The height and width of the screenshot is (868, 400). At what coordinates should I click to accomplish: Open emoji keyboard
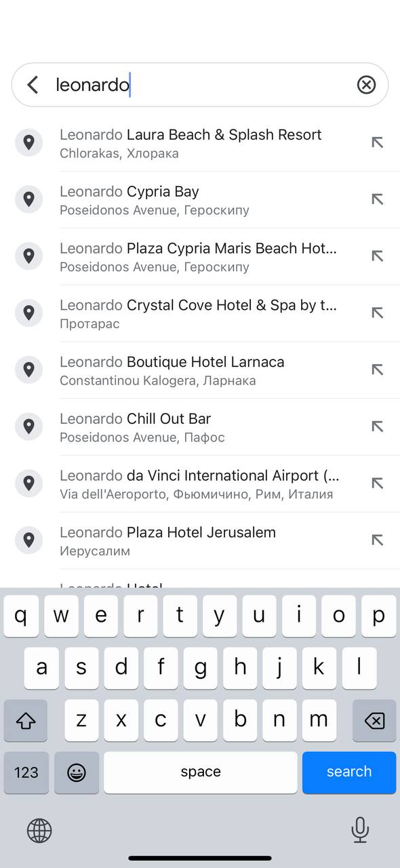click(x=77, y=772)
